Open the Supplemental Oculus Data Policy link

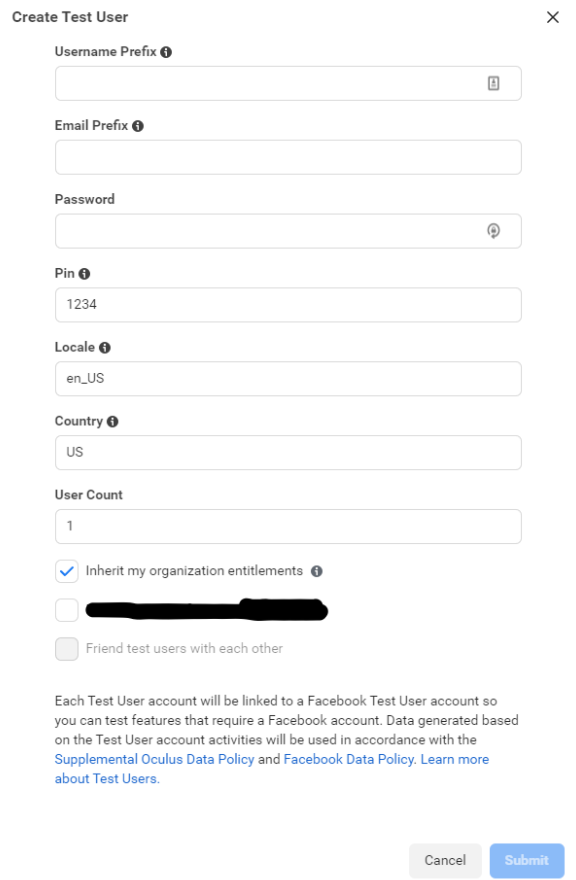click(x=154, y=759)
